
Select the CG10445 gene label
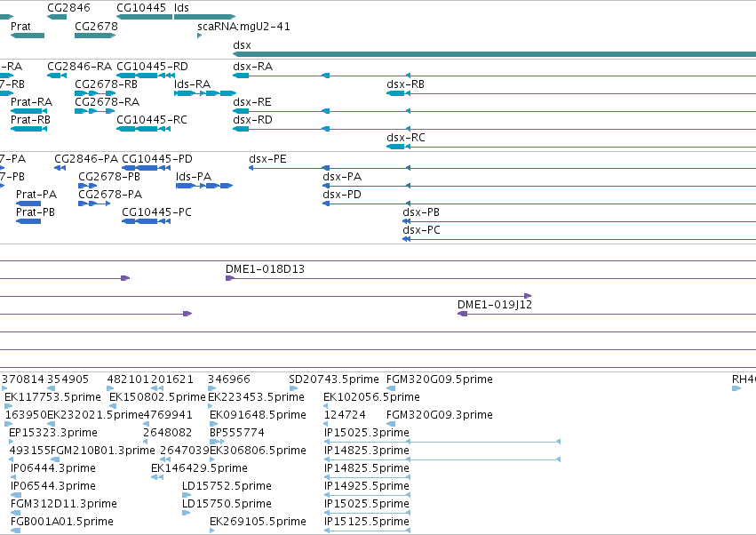click(141, 8)
